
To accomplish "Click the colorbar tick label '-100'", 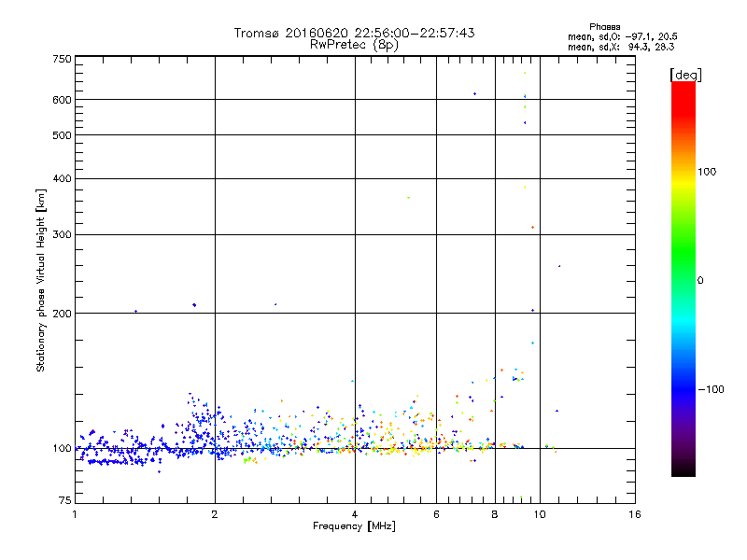I will 712,389.
